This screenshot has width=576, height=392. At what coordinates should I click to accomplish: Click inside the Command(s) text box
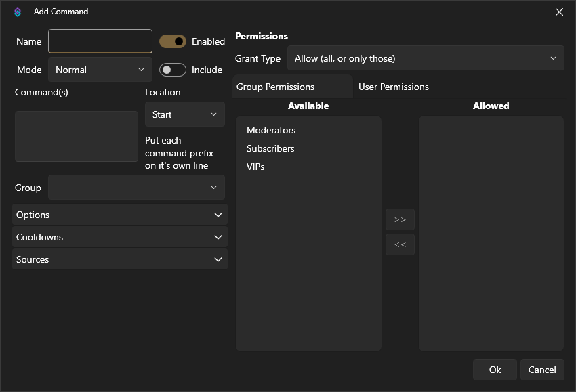[x=77, y=136]
